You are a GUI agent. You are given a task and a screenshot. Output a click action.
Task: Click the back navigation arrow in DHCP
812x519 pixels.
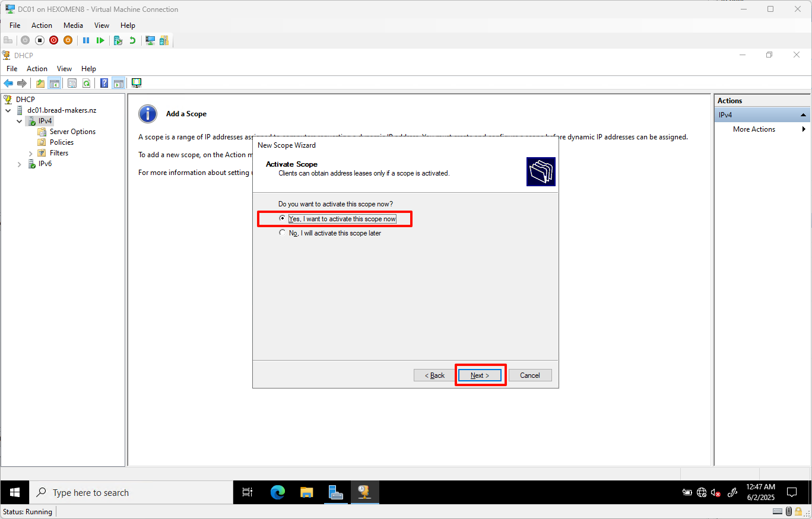click(x=8, y=82)
